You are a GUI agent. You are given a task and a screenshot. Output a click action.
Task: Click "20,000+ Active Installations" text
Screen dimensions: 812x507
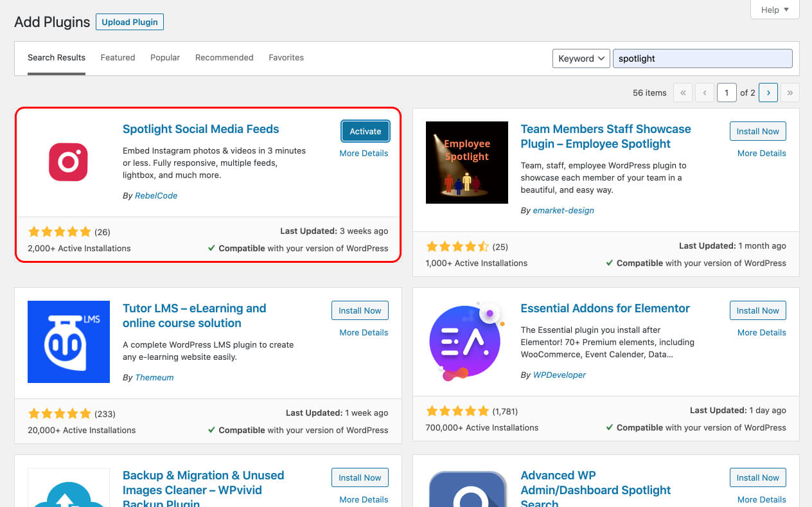pyautogui.click(x=82, y=430)
